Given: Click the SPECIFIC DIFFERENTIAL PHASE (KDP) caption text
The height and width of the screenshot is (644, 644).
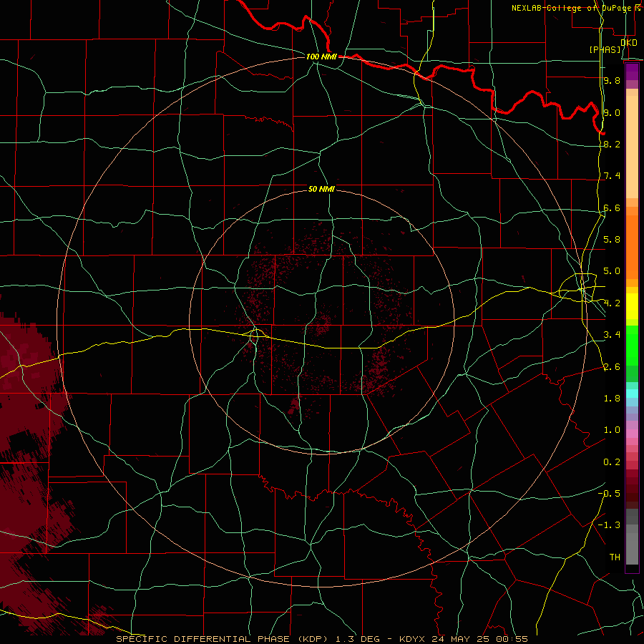Looking at the screenshot, I should pos(223,639).
